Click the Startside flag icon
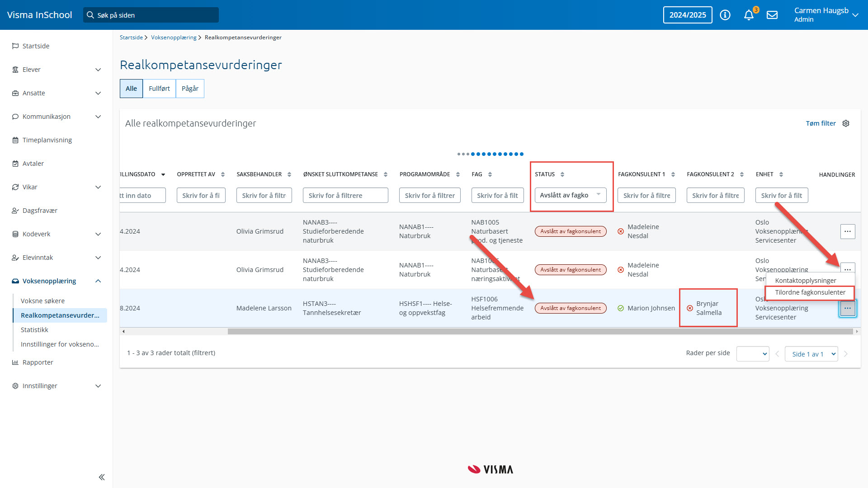The width and height of the screenshot is (868, 488). 15,46
